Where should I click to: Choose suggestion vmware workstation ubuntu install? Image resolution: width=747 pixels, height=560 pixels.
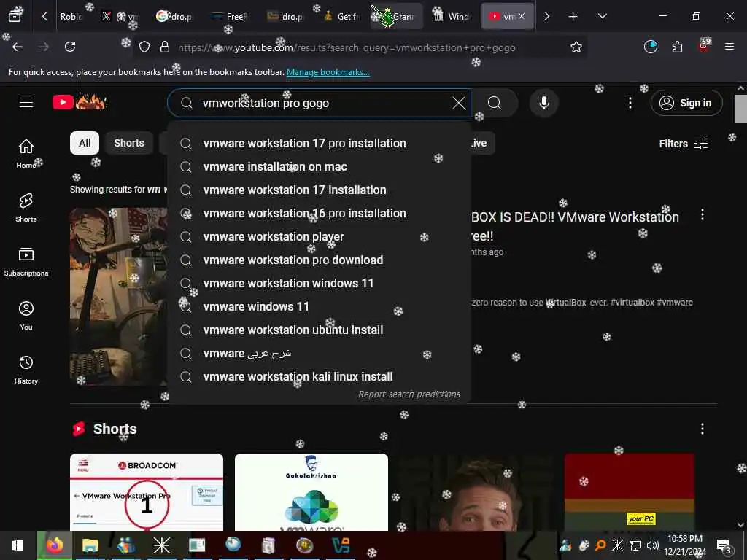click(x=319, y=330)
